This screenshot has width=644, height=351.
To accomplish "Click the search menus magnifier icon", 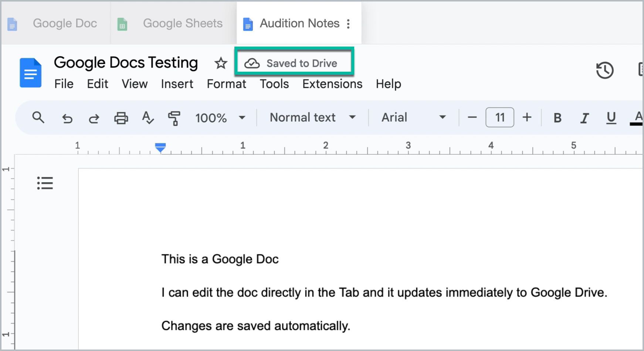I will (x=38, y=117).
